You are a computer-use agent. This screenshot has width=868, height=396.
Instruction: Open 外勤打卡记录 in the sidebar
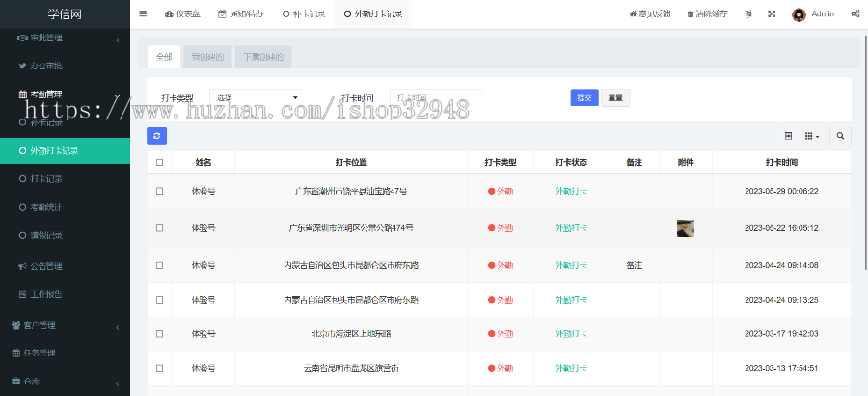(x=65, y=150)
